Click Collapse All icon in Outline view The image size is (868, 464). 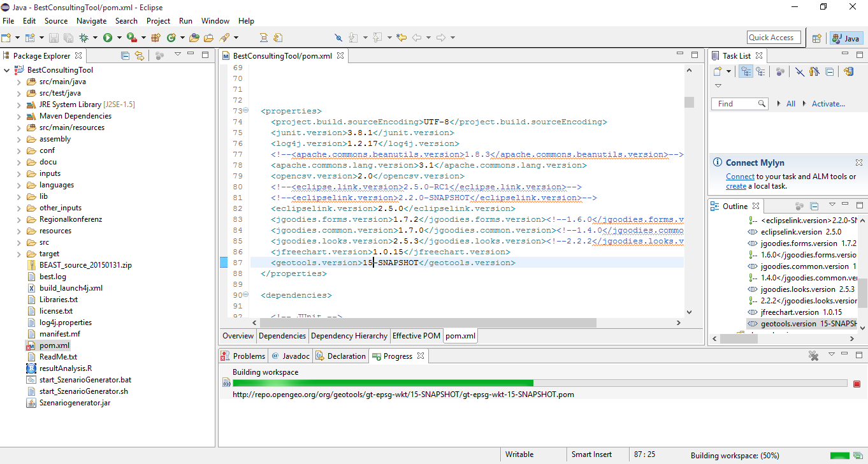pos(814,207)
